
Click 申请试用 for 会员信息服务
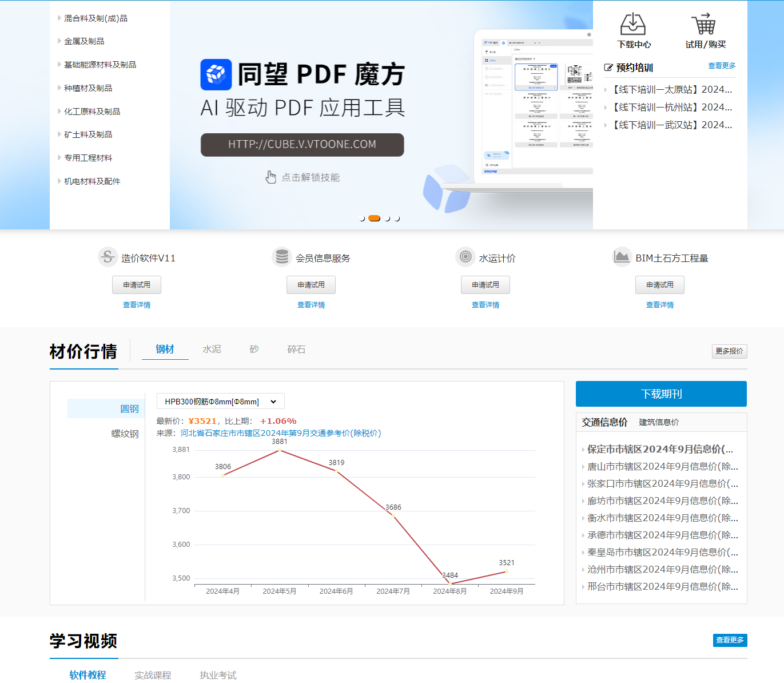point(311,285)
